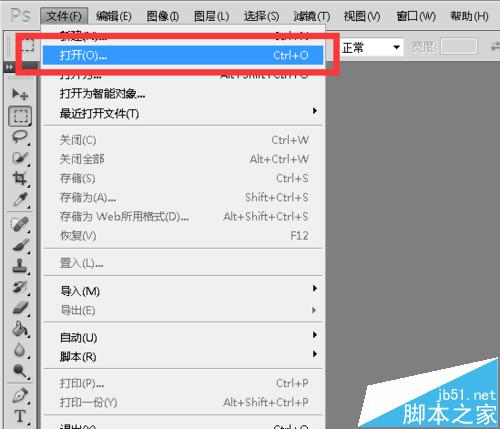Expand the 脚本(R) submenu
The width and height of the screenshot is (500, 429).
pos(183,356)
